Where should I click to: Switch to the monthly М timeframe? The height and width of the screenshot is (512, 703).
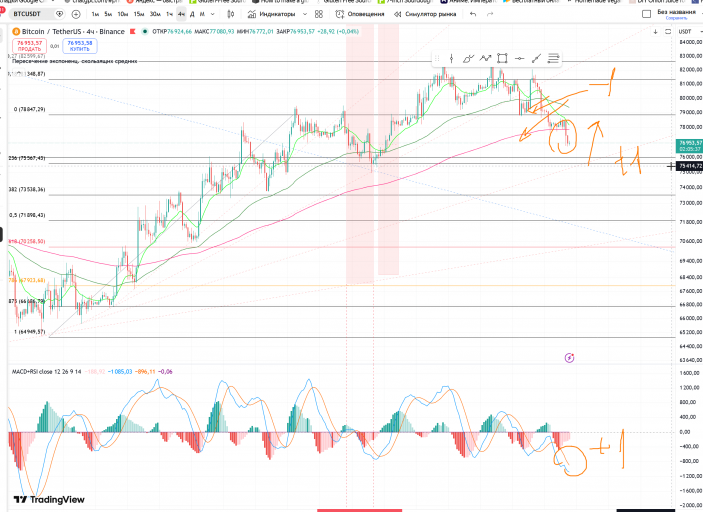coord(202,14)
